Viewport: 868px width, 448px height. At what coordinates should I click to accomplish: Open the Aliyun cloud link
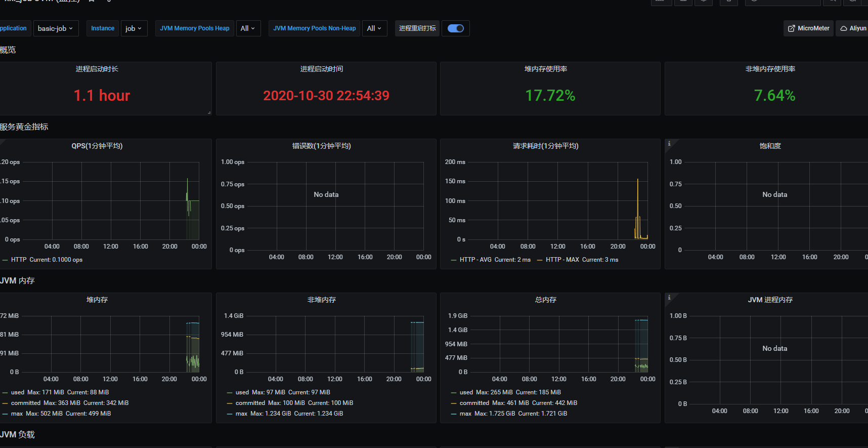point(853,28)
